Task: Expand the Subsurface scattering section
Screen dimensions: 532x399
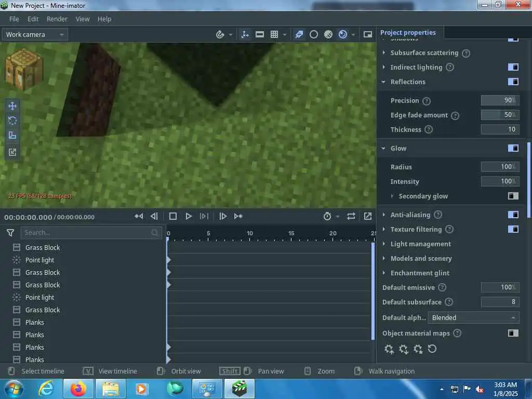Action: tap(384, 52)
